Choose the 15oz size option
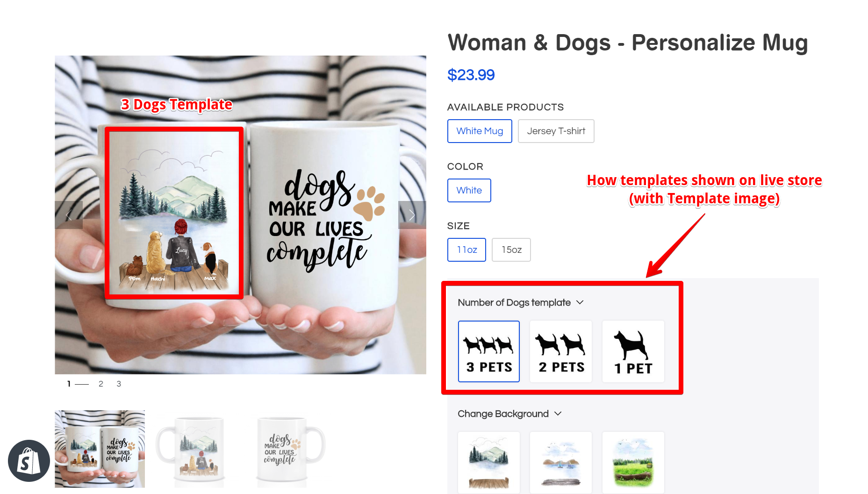Screen dimensions: 868x494 coord(511,250)
